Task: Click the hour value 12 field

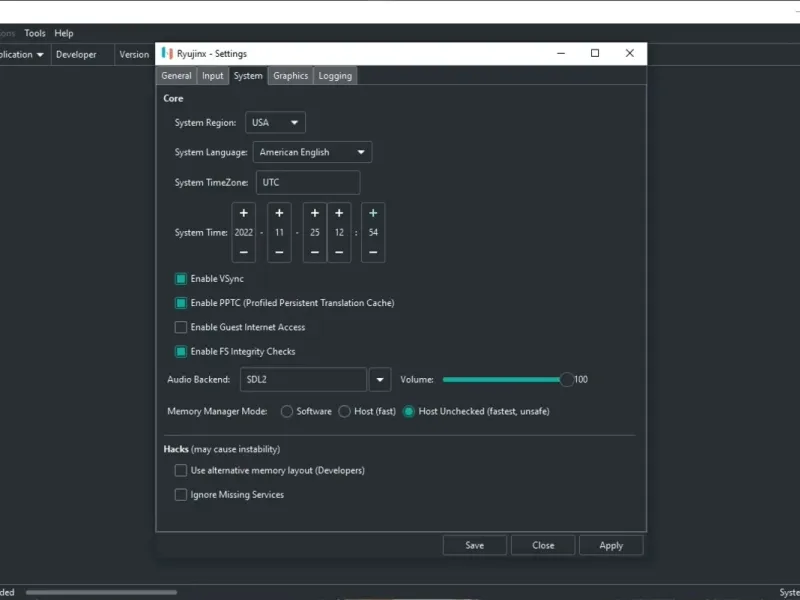Action: [x=339, y=233]
